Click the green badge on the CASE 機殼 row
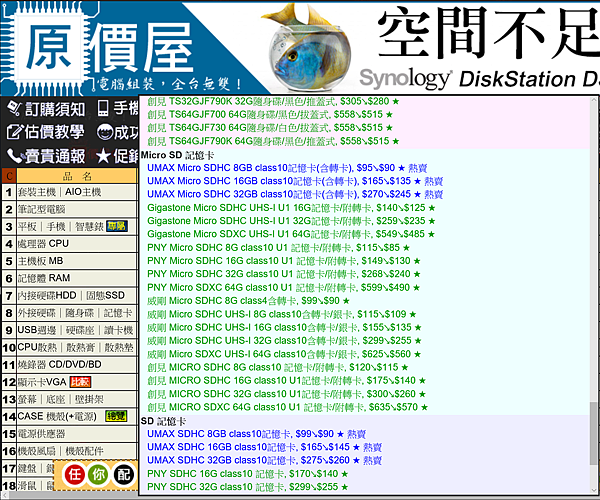Image resolution: width=600 pixels, height=500 pixels. [x=116, y=416]
